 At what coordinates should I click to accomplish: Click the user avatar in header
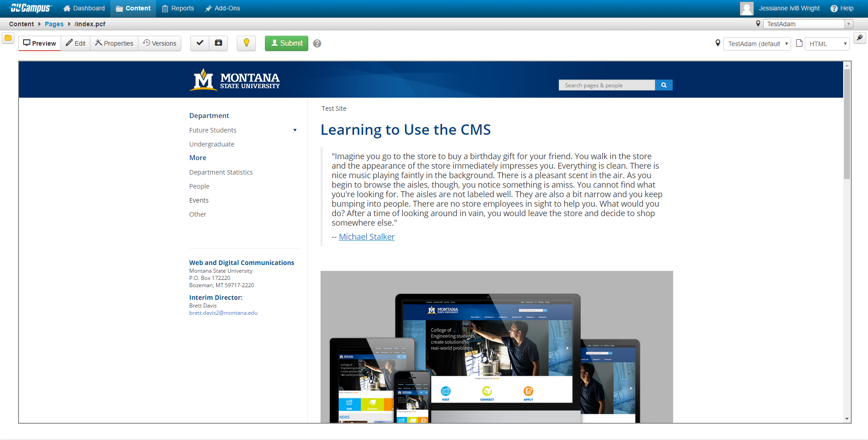point(746,8)
